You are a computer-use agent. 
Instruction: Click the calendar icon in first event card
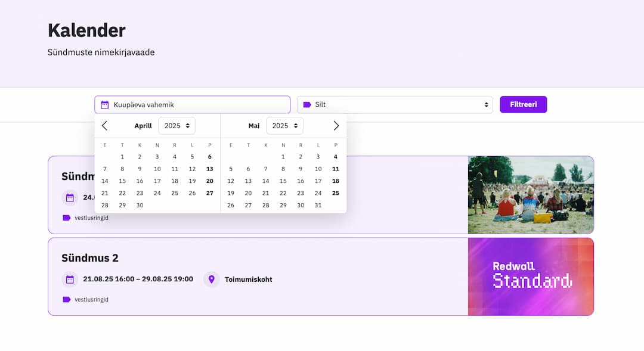[70, 197]
